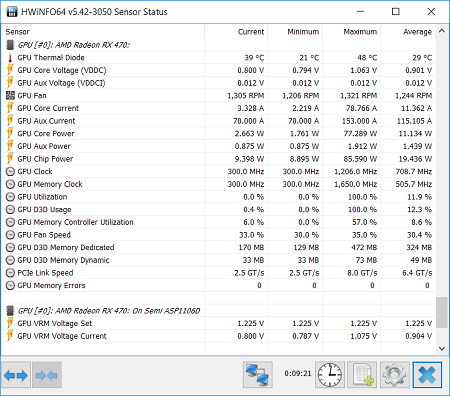The height and width of the screenshot is (396, 450).
Task: Click the lightning icon for GPU VRM Voltage Set
Action: coord(10,323)
